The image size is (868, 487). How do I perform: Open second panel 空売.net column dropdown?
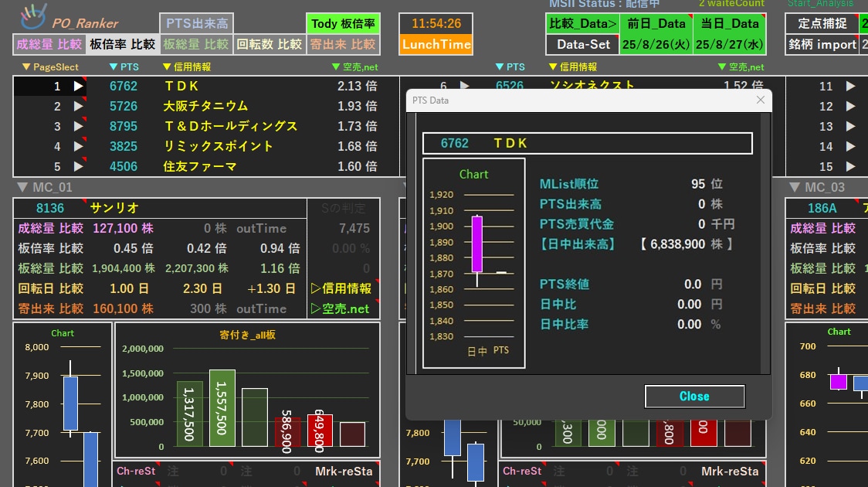pos(740,67)
